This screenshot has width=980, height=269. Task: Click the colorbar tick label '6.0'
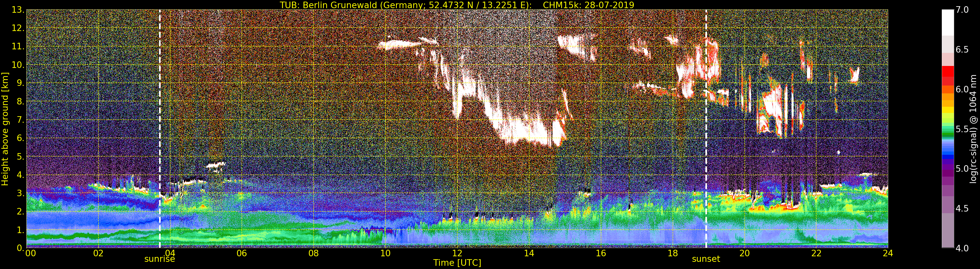pyautogui.click(x=962, y=89)
